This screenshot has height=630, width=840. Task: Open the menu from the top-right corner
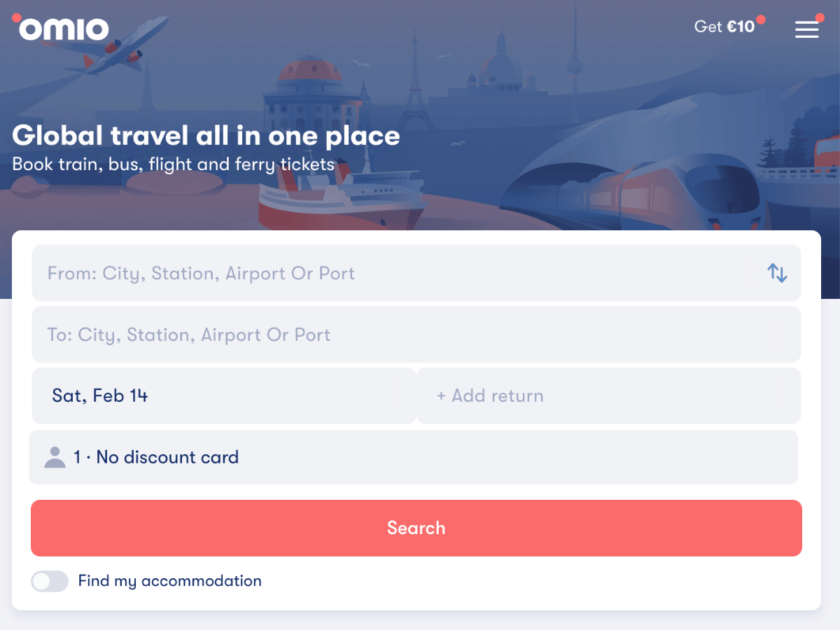806,29
